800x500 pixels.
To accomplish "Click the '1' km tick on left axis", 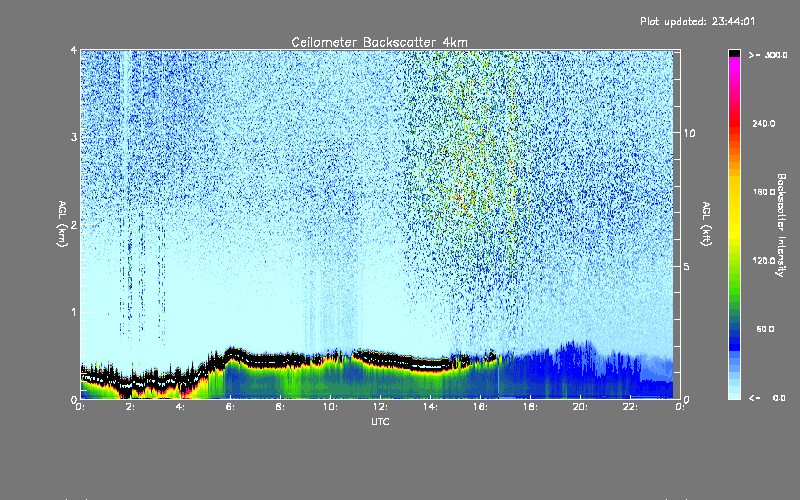I will pos(74,312).
